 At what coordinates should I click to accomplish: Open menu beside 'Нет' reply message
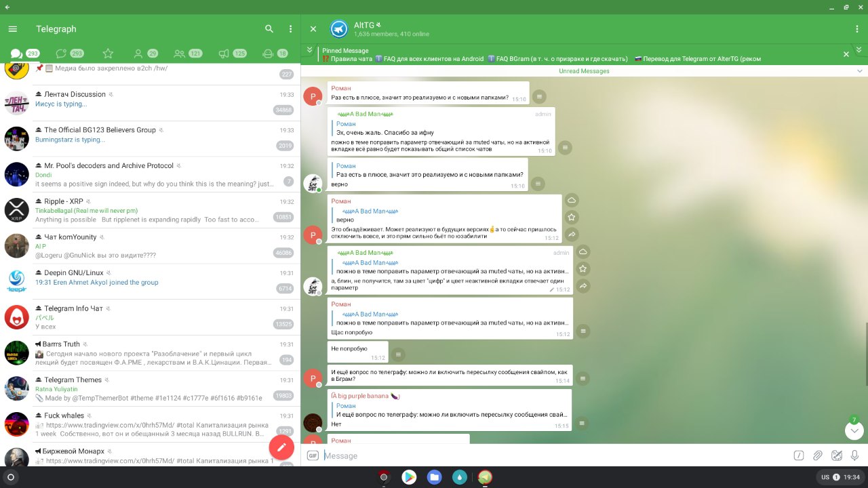[x=581, y=423]
